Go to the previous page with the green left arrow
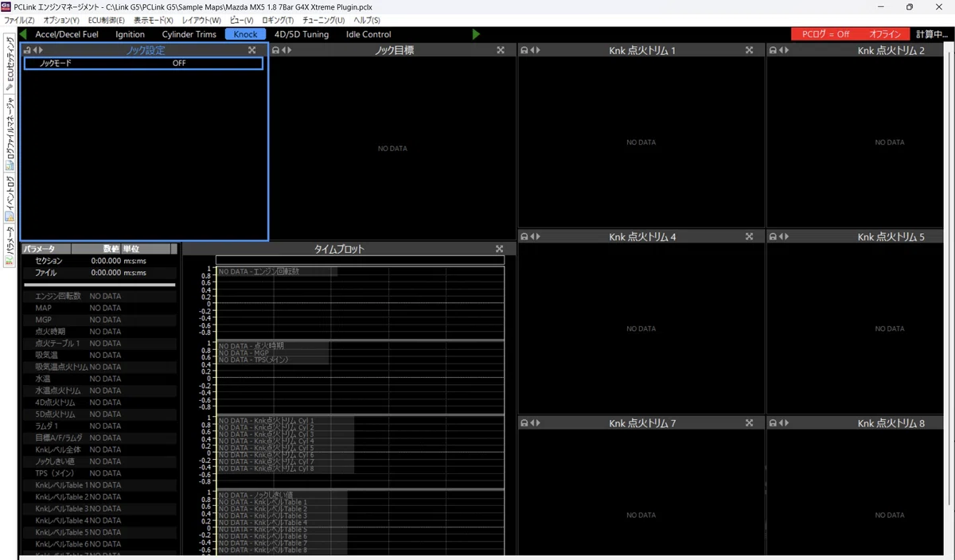The height and width of the screenshot is (560, 955). (x=23, y=34)
